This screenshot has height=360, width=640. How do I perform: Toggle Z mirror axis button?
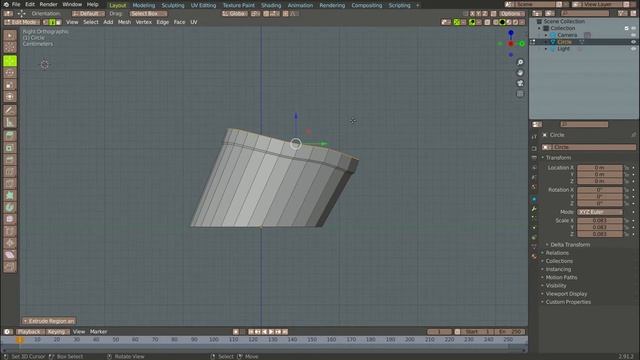pyautogui.click(x=484, y=13)
